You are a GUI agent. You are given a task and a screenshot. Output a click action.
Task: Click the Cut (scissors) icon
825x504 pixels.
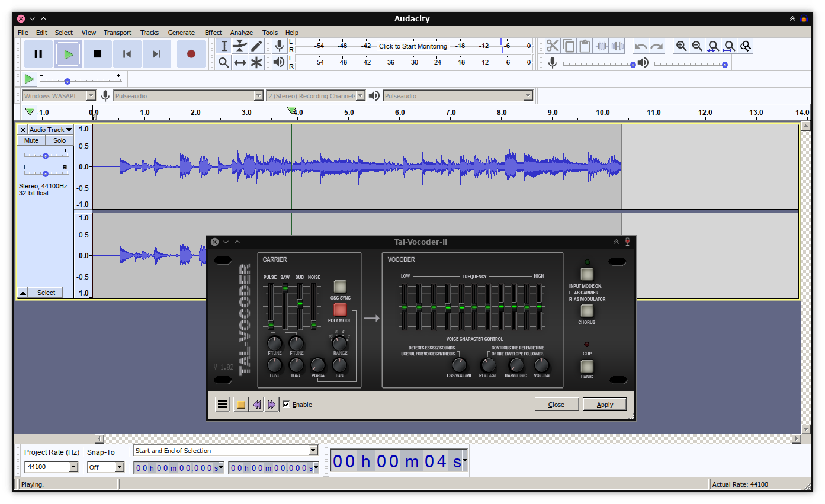coord(553,46)
